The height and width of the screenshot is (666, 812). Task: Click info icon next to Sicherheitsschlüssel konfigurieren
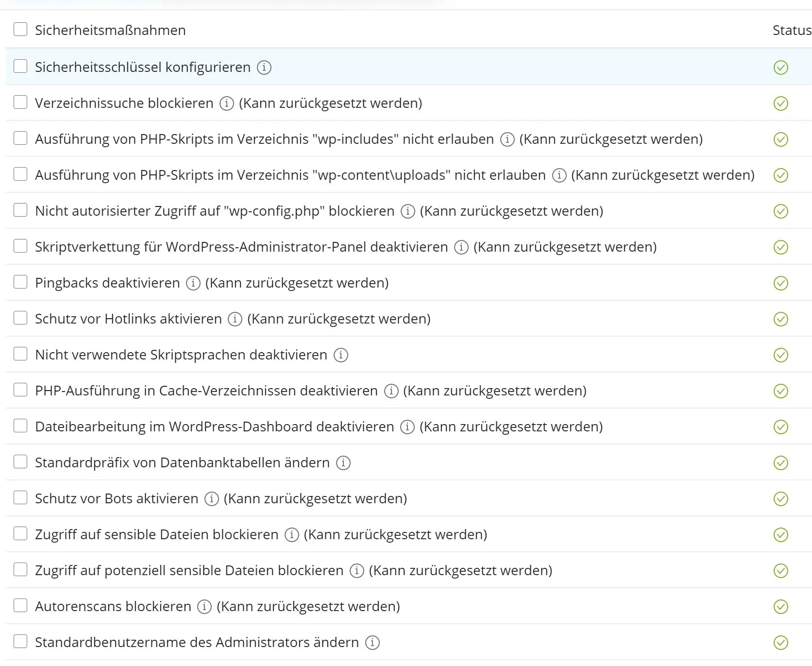point(264,67)
